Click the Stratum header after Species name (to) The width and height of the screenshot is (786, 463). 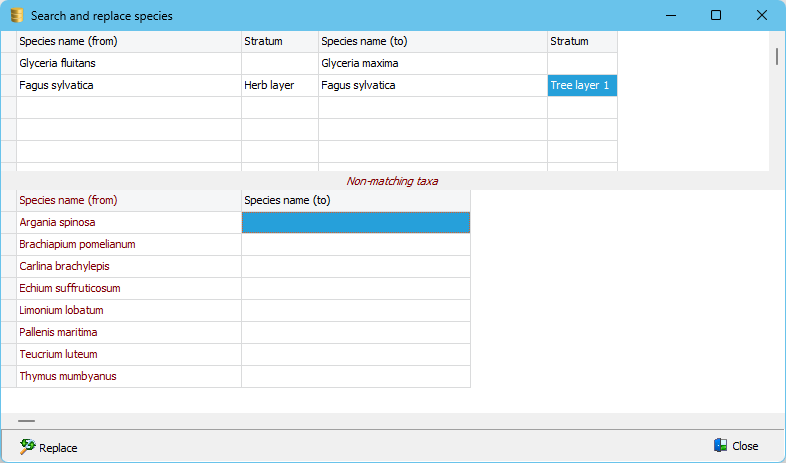coord(582,42)
